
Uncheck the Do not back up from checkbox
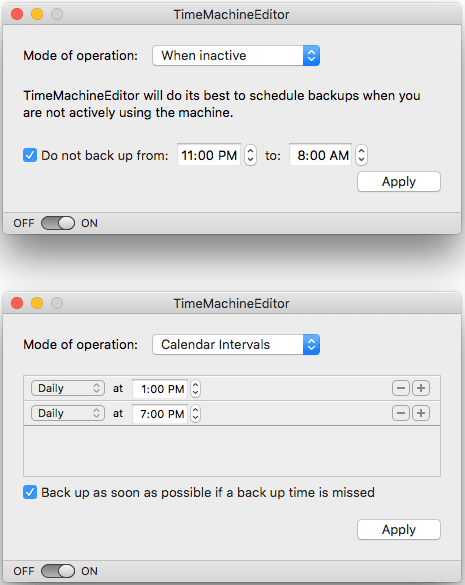tap(30, 155)
